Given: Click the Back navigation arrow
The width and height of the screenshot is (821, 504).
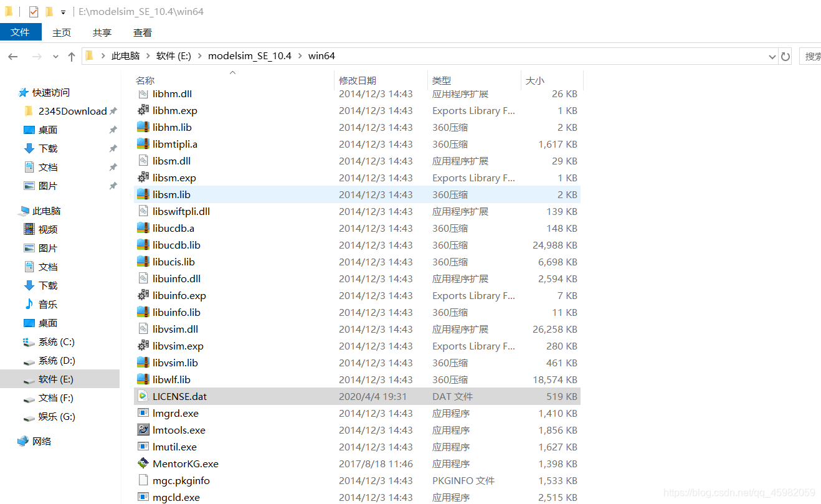Looking at the screenshot, I should [12, 57].
